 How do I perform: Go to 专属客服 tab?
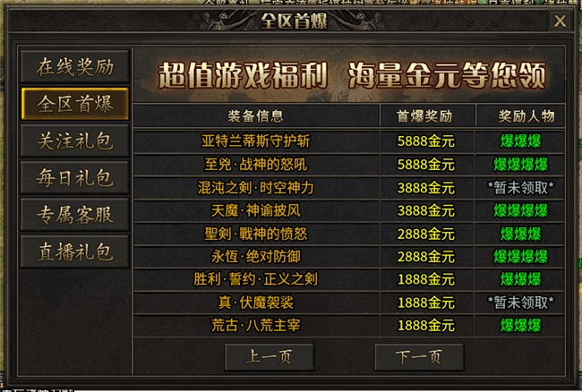(74, 215)
